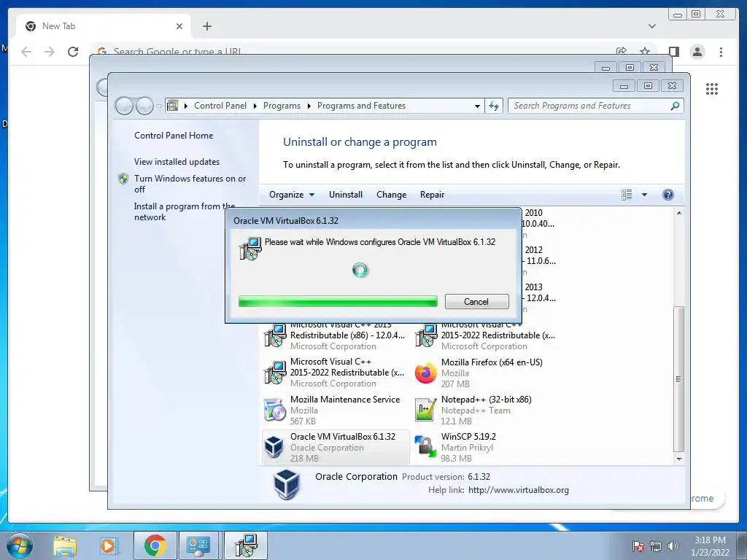The height and width of the screenshot is (560, 747).
Task: Expand arrow after Control Panel breadcrumb
Action: (255, 106)
